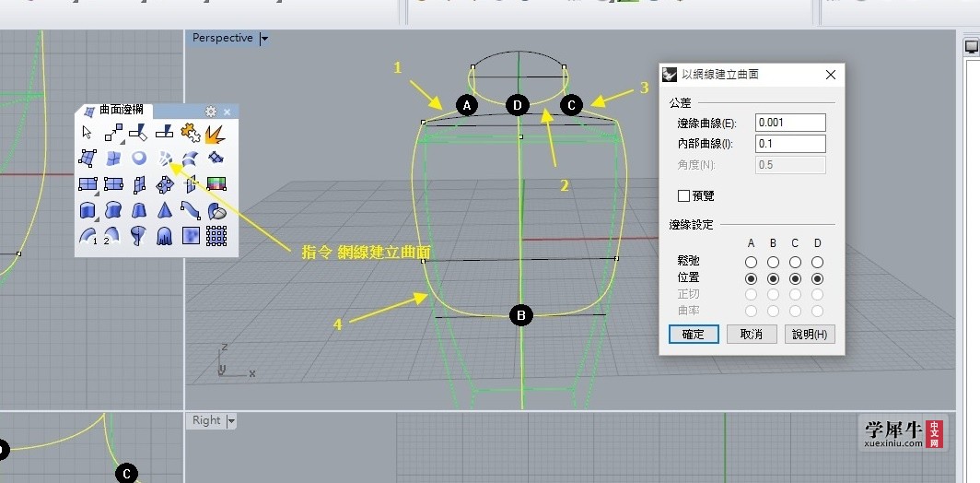Set edge D to 鬆弛
This screenshot has width=980, height=483.
817,262
